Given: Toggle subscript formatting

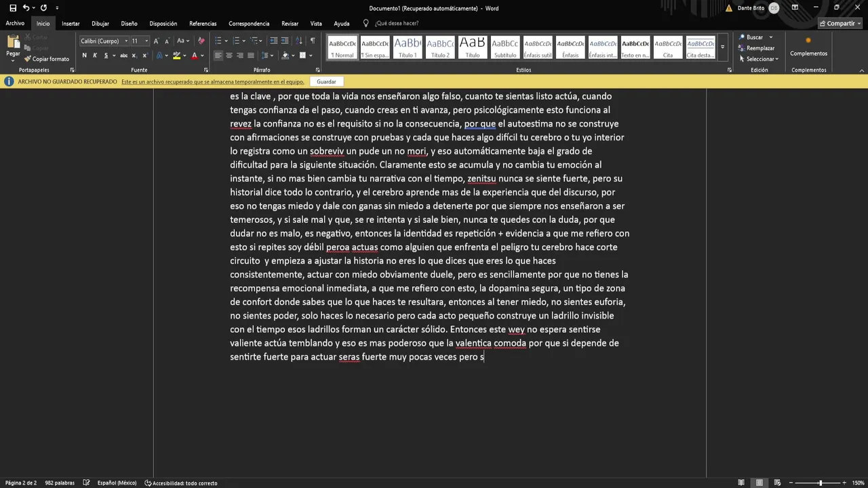Looking at the screenshot, I should [x=134, y=56].
